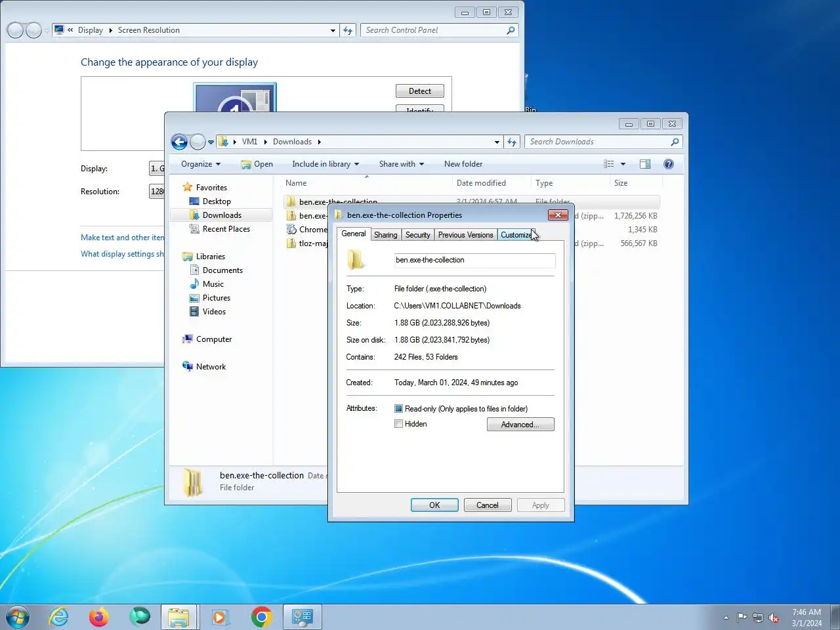Expand the Screen Resolution address bar dropdown
Screen dimensions: 840x630
click(333, 30)
